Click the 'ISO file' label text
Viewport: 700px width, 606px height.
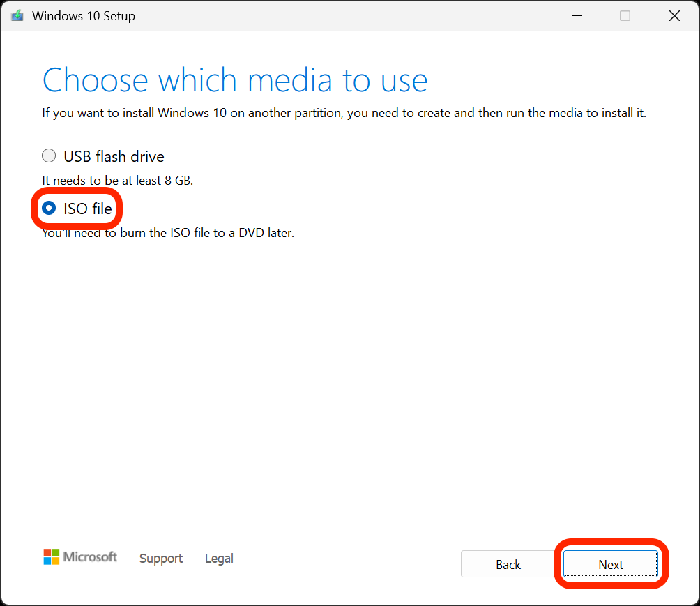click(x=86, y=208)
